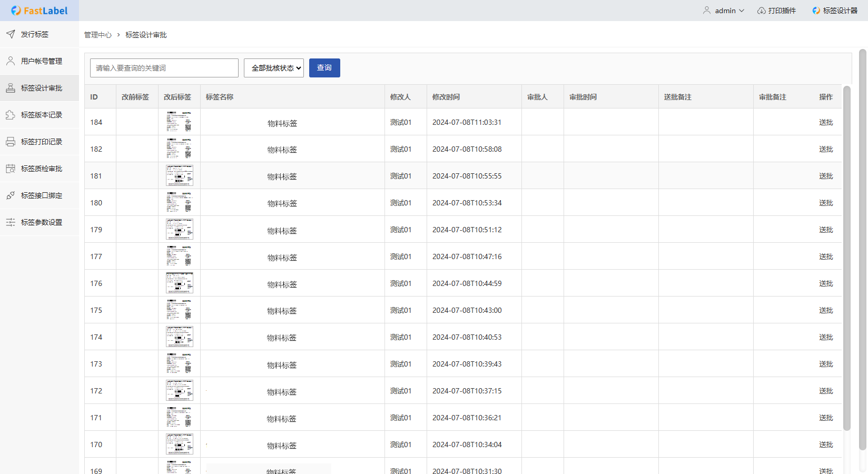868x474 pixels.
Task: Click 送批 for row ID 171
Action: 826,418
